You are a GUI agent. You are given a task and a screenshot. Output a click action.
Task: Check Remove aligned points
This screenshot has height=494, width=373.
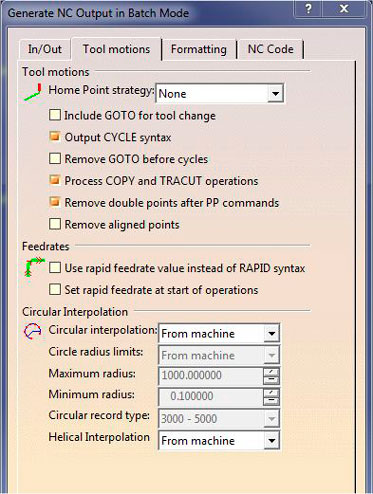pyautogui.click(x=55, y=224)
